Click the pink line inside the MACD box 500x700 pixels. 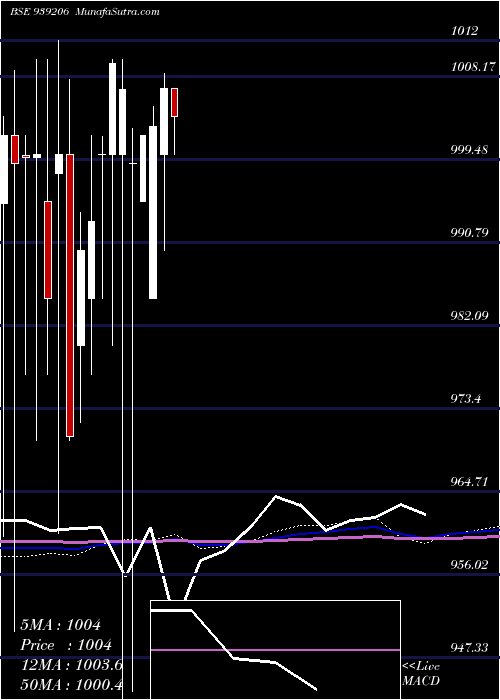point(275,650)
